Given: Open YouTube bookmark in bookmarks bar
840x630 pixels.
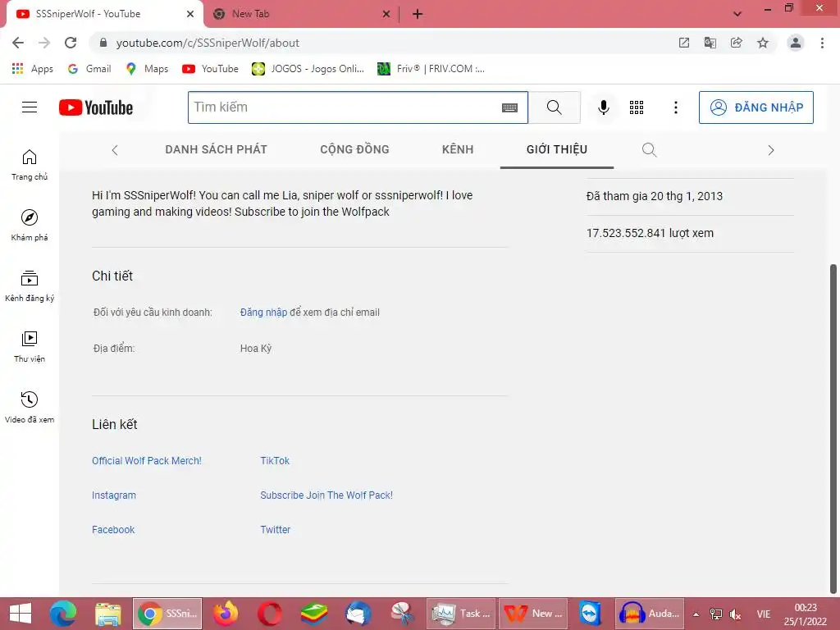Looking at the screenshot, I should pos(210,69).
